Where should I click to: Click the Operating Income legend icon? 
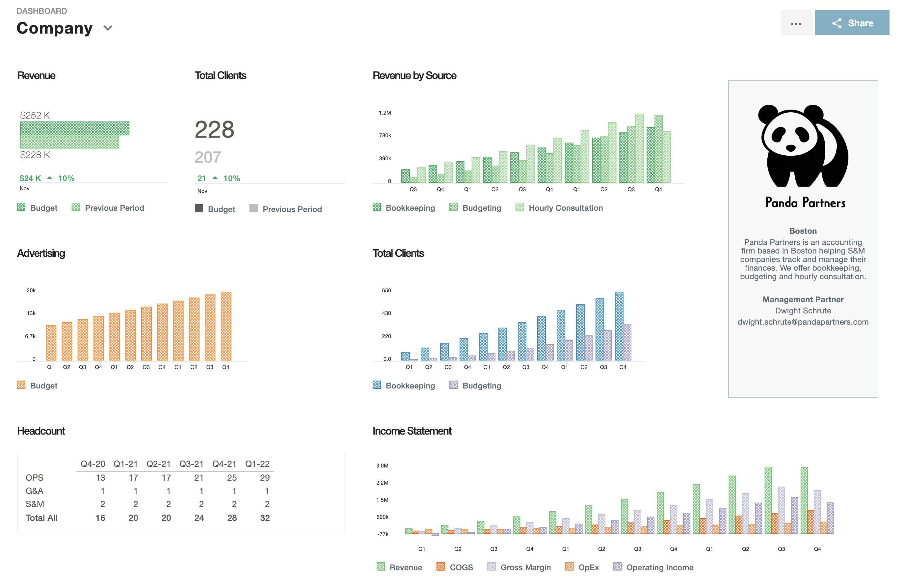point(617,566)
